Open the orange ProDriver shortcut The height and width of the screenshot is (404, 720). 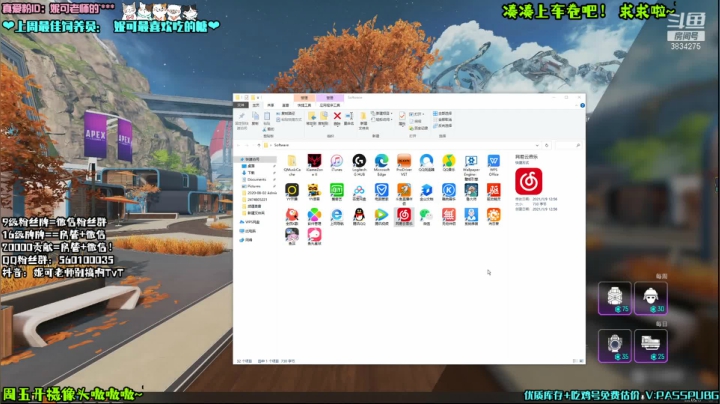point(404,165)
